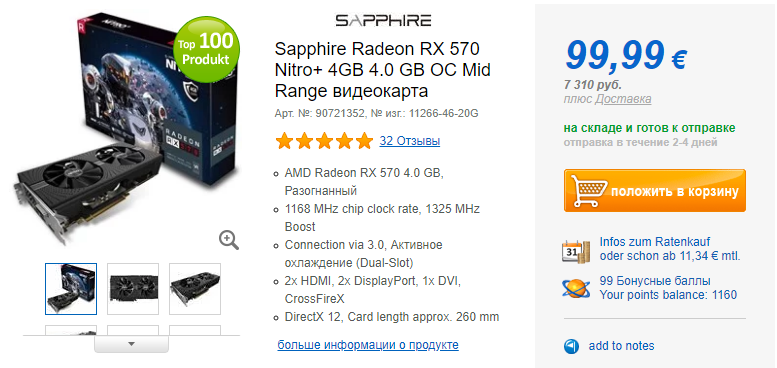This screenshot has width=777, height=368.
Task: Click add to notes link
Action: point(621,346)
